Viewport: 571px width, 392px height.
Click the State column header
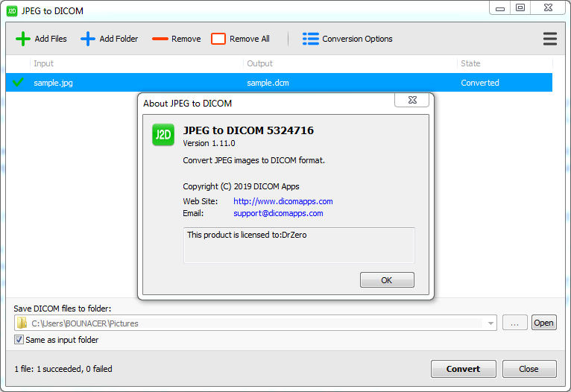click(x=470, y=63)
